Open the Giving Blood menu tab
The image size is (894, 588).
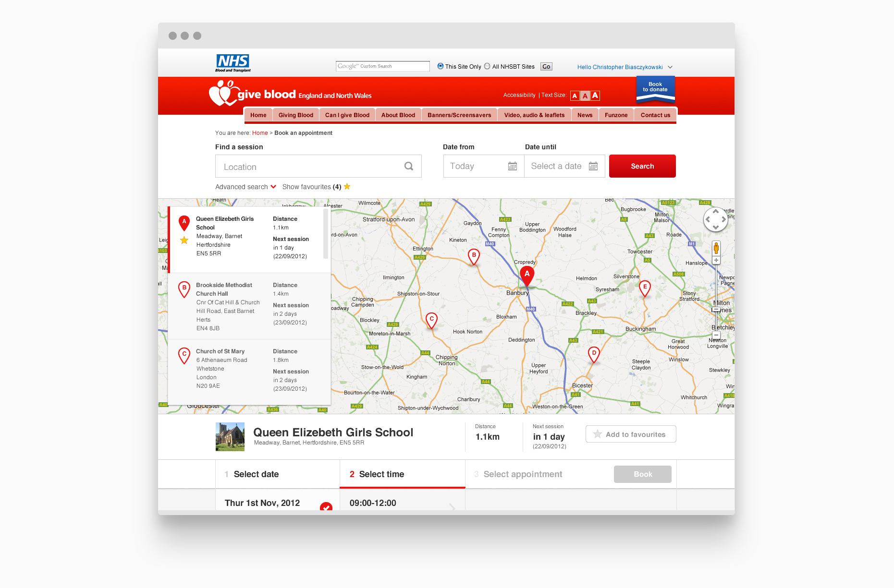tap(296, 115)
